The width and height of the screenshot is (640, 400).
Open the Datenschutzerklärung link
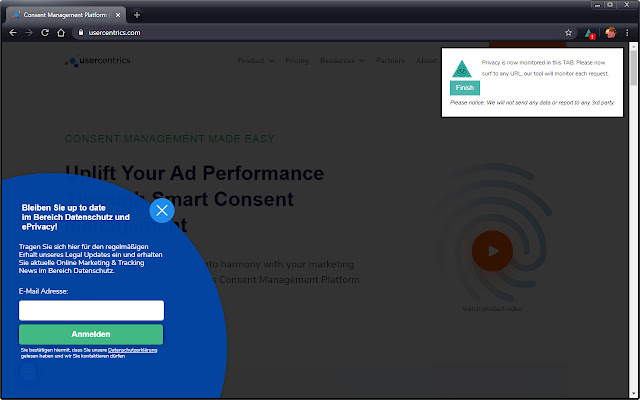coord(133,350)
